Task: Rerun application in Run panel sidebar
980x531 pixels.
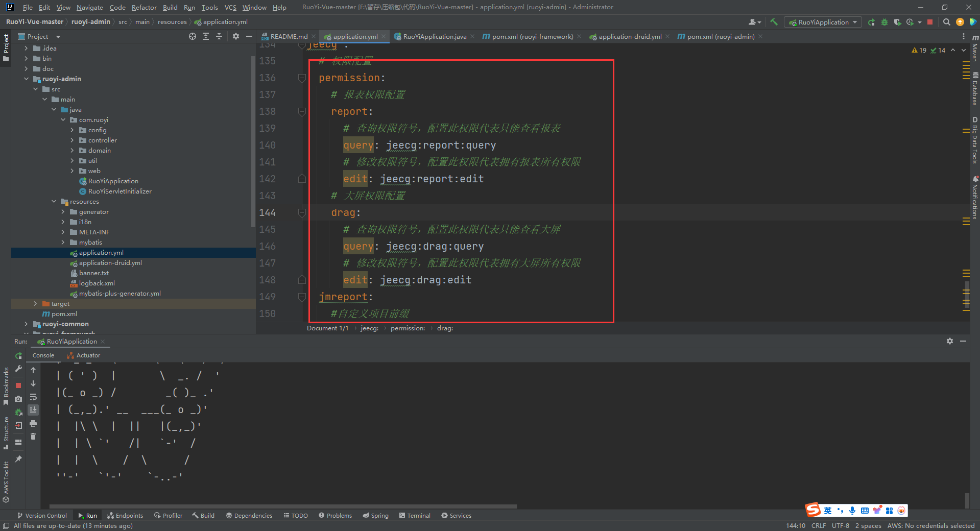Action: (19, 356)
